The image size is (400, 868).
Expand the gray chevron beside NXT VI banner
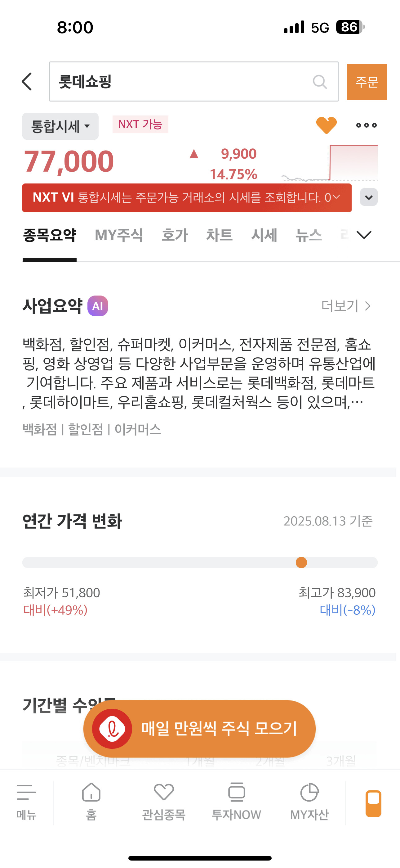click(x=369, y=197)
